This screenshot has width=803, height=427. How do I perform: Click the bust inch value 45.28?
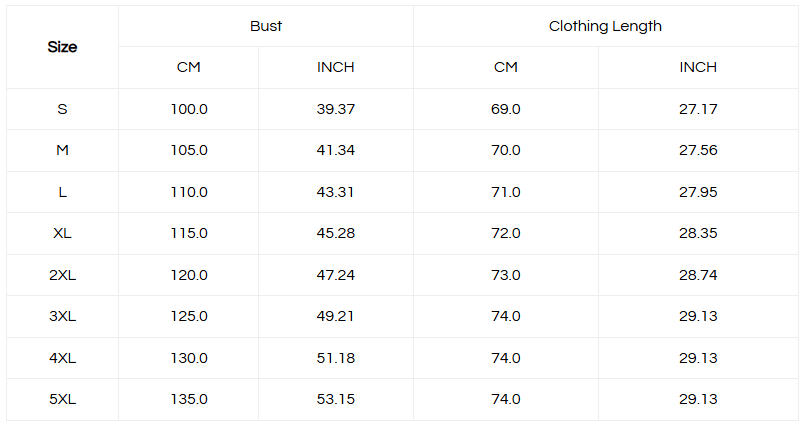point(336,233)
